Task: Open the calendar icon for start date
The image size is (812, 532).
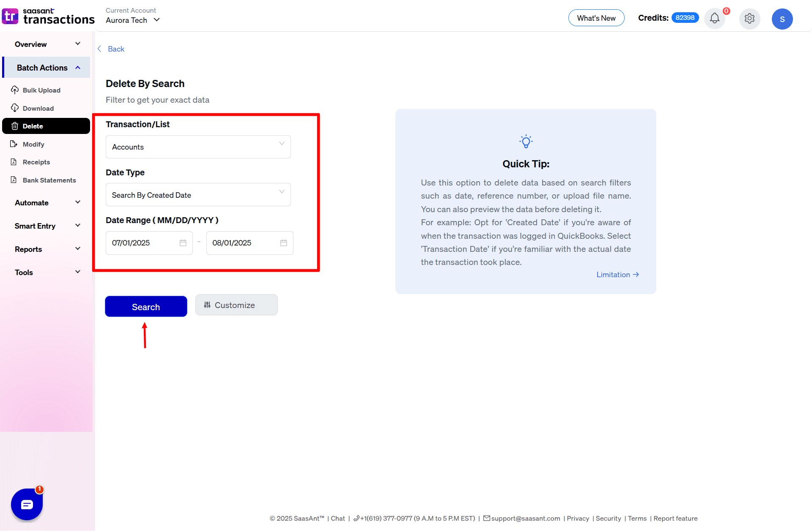Action: (183, 243)
